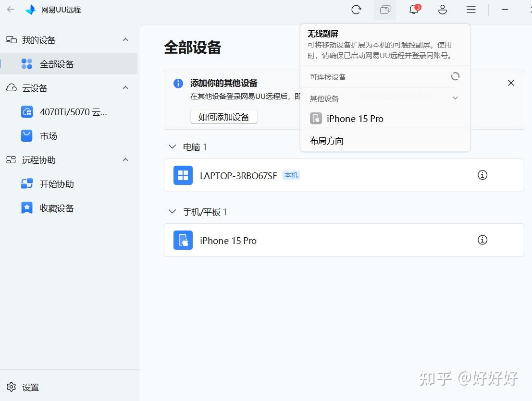Screen dimensions: 532x401
Task: Select iPhone 15 Pro in device list
Action: point(344,240)
